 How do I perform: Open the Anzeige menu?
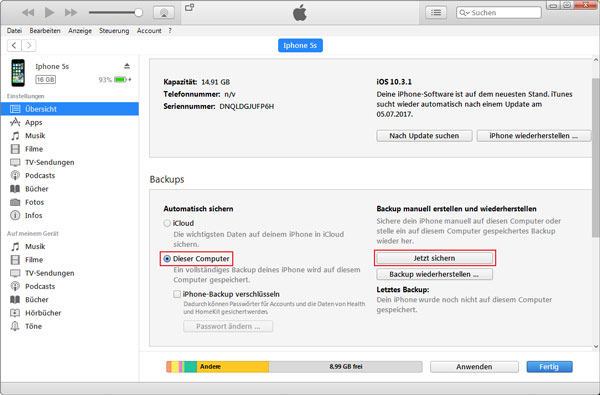coord(80,31)
